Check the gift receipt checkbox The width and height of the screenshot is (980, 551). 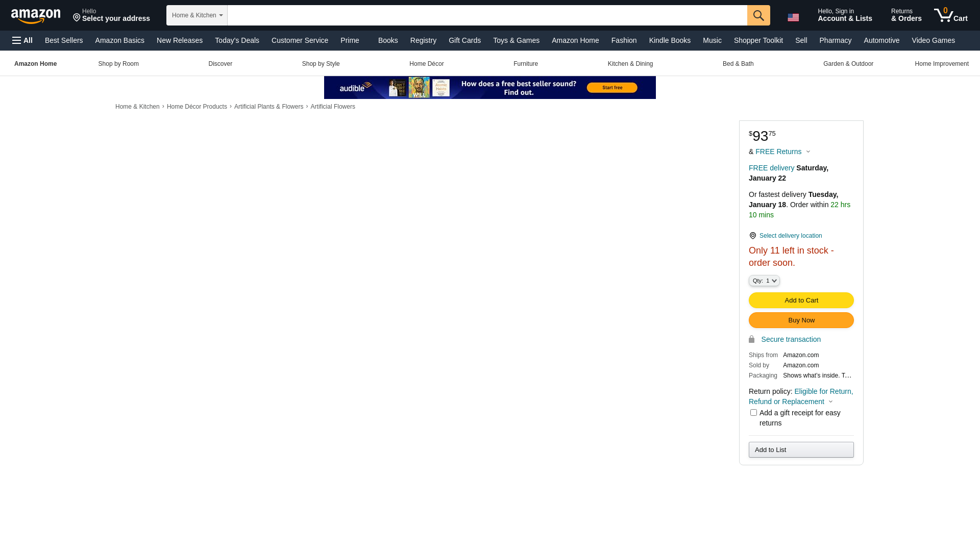pyautogui.click(x=753, y=412)
